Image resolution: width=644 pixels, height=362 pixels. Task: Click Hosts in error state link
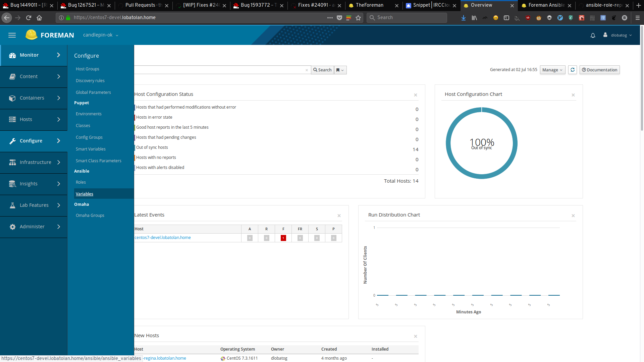pos(154,117)
